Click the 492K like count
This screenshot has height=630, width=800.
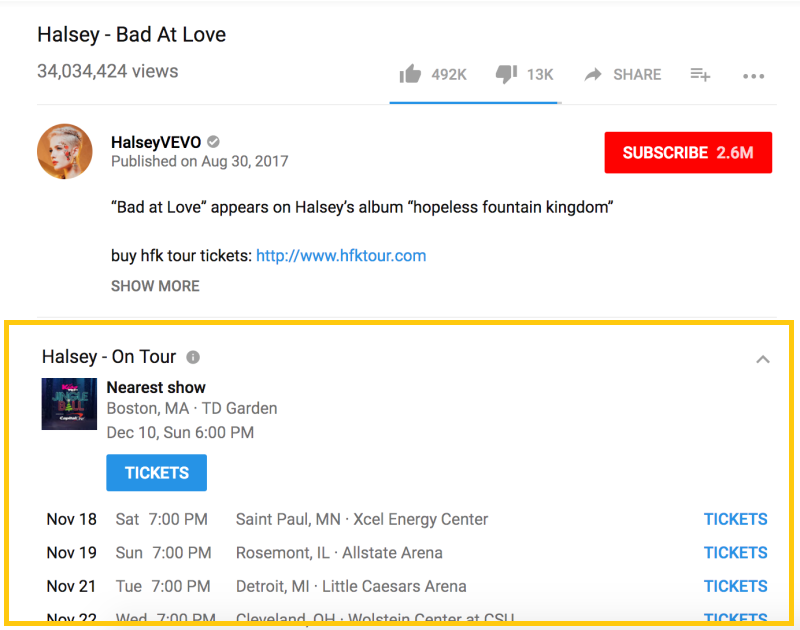point(449,75)
